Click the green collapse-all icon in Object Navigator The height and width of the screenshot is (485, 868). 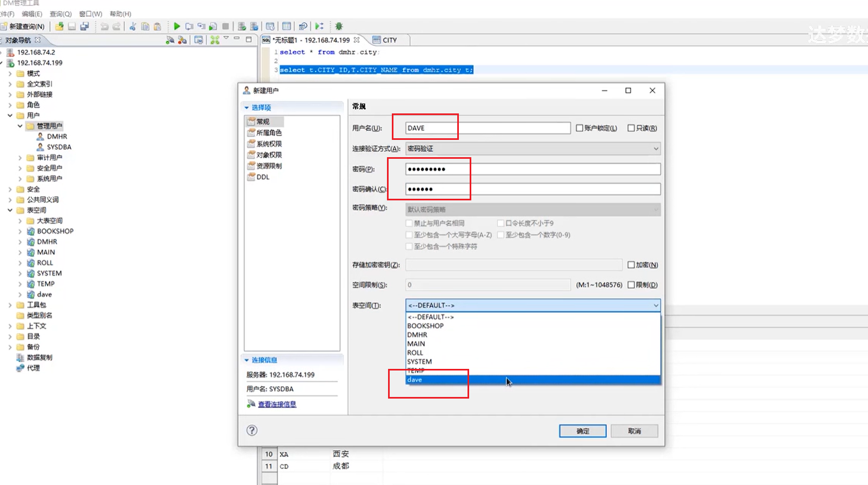pyautogui.click(x=215, y=40)
